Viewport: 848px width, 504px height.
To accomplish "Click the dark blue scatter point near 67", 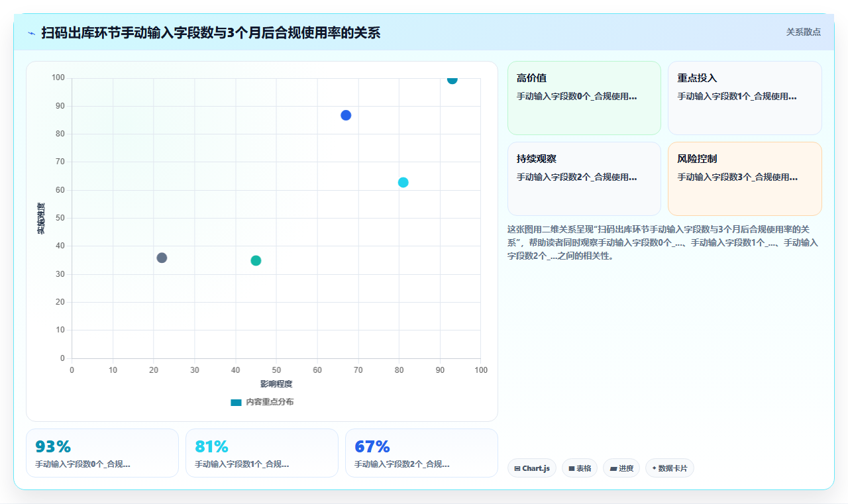I will (x=346, y=115).
